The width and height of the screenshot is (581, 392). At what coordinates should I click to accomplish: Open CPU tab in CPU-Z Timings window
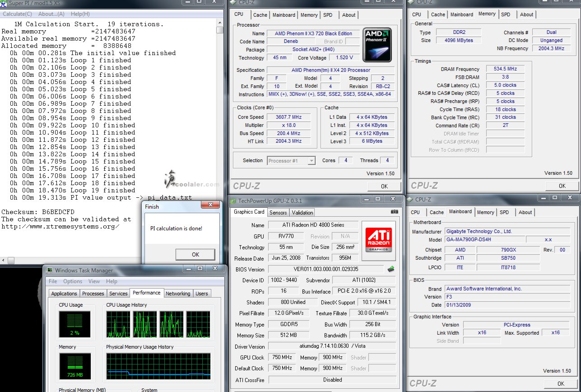pyautogui.click(x=416, y=14)
